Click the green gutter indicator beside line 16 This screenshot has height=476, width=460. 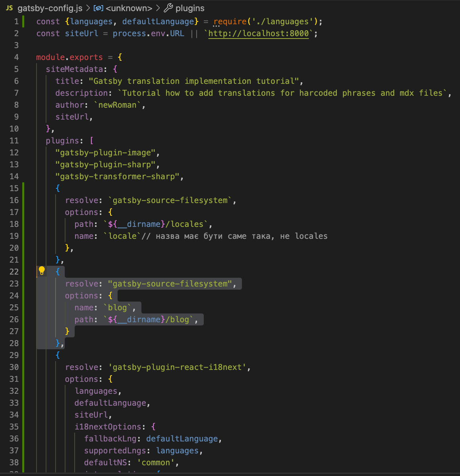24,200
